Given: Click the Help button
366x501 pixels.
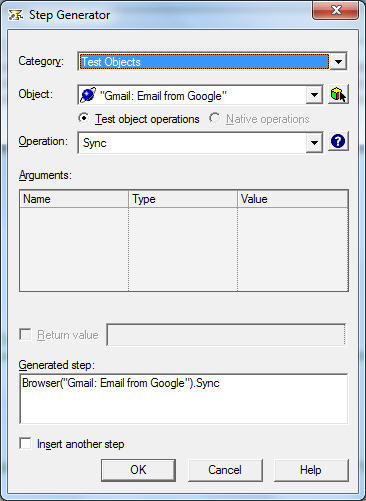Looking at the screenshot, I should 311,470.
